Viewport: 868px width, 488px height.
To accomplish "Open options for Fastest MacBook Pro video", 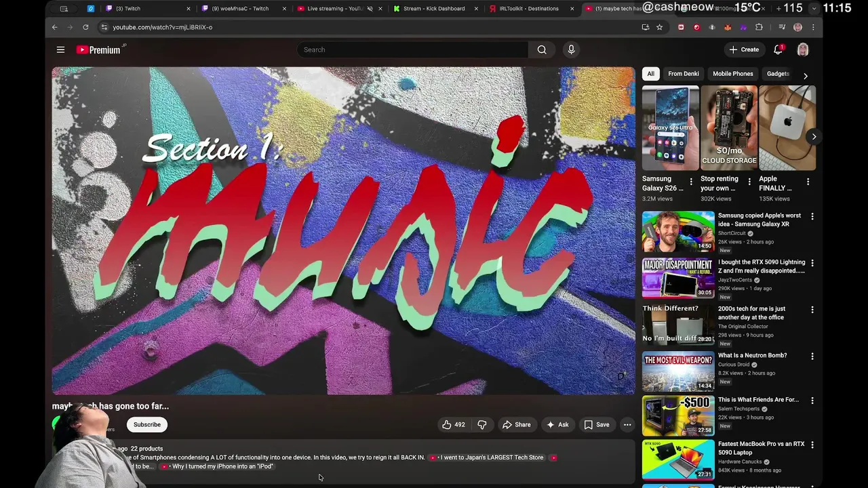I will [812, 445].
